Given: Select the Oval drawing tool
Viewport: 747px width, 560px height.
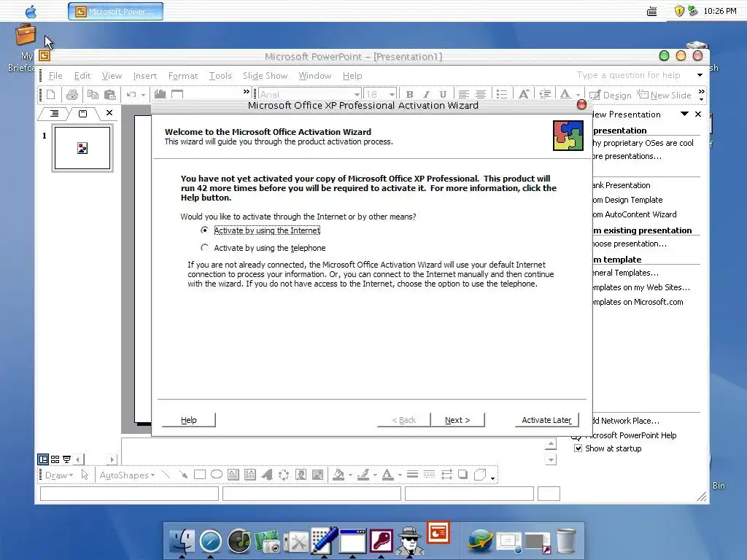Looking at the screenshot, I should 216,474.
